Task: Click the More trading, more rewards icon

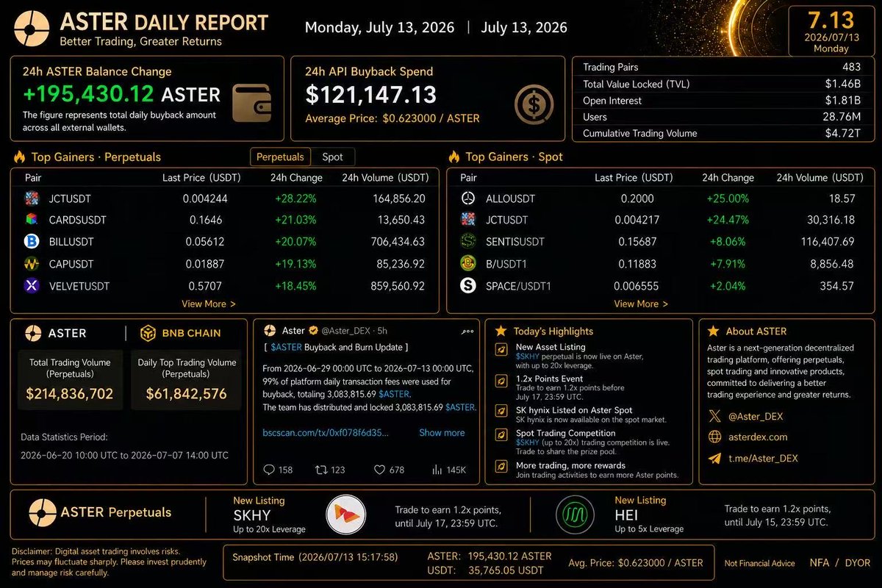Action: [x=501, y=466]
